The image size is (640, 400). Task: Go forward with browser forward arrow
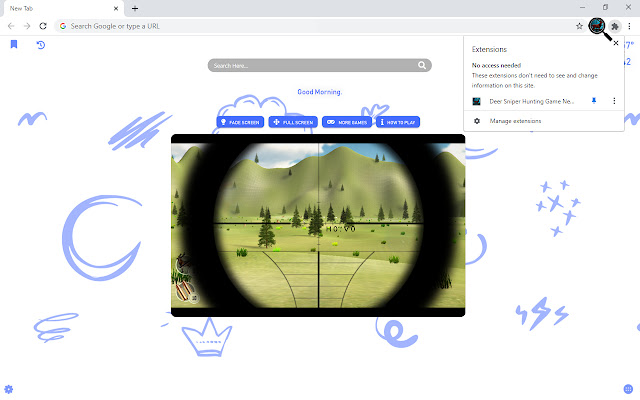27,26
